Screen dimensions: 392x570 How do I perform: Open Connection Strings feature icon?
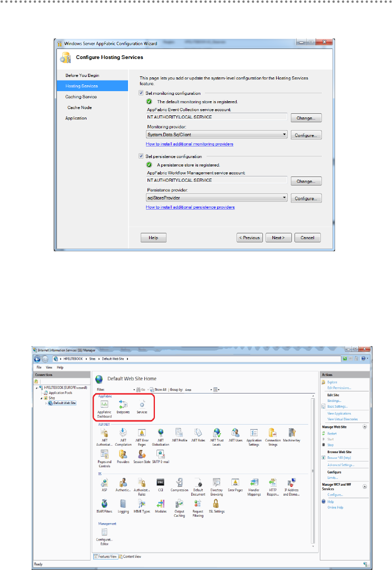(x=273, y=437)
